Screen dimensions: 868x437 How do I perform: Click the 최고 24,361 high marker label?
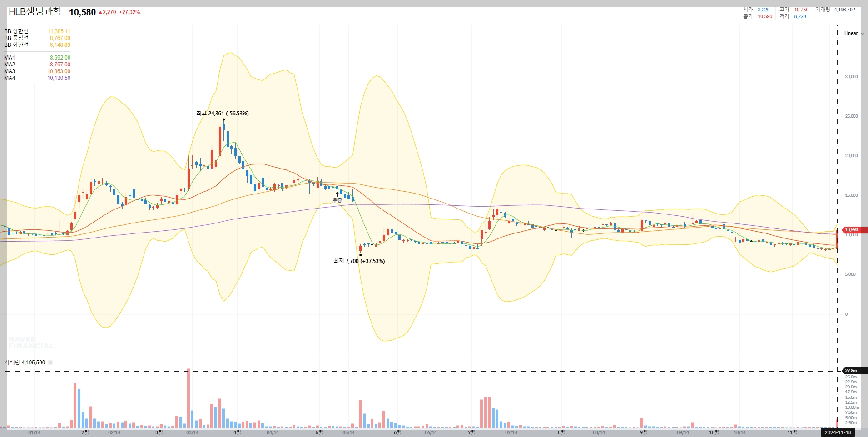[223, 113]
